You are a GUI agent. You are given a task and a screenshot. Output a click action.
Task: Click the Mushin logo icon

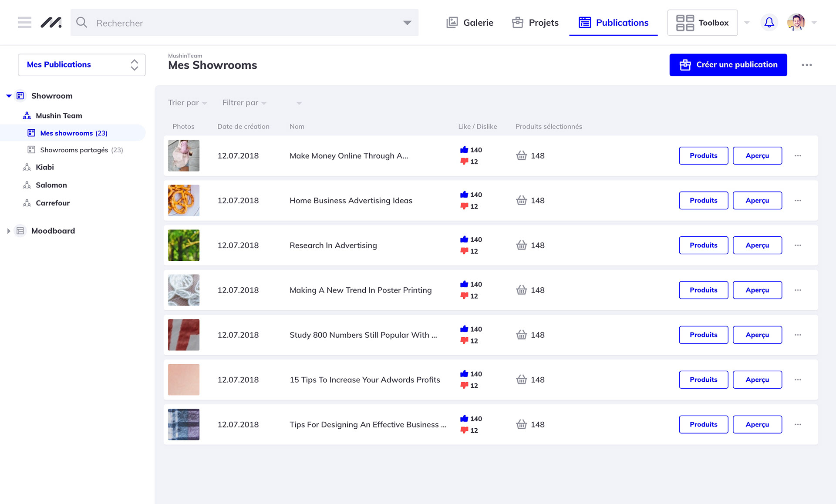point(51,22)
